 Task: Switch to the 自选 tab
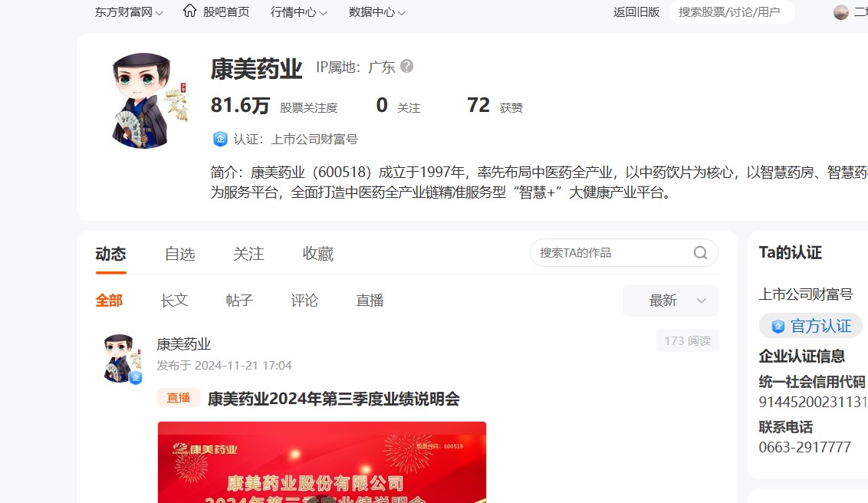(180, 254)
